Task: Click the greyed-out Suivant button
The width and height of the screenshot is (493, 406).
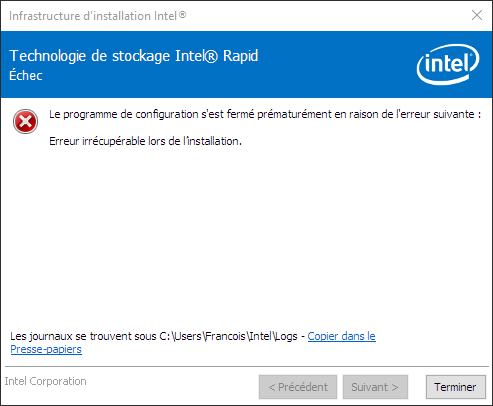Action: (x=375, y=387)
